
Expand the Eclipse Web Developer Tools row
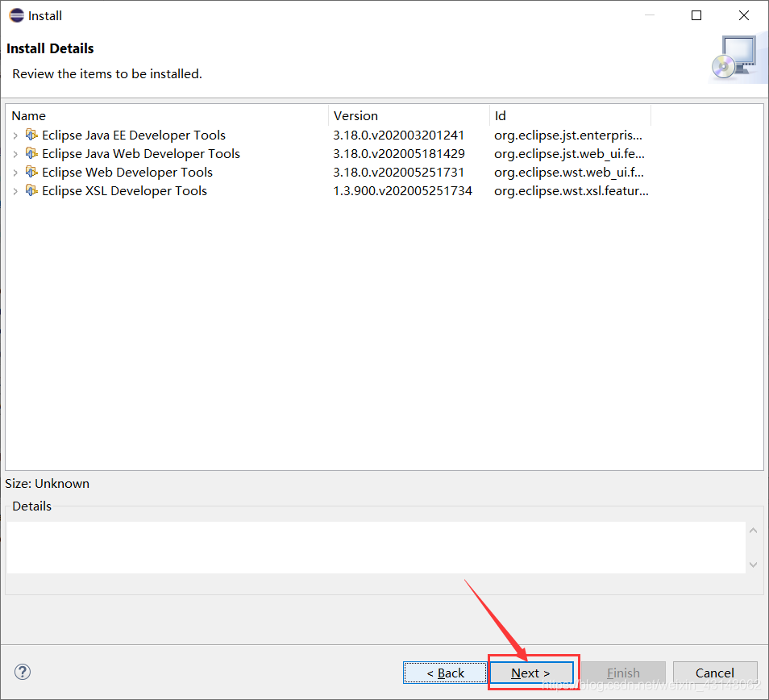15,173
